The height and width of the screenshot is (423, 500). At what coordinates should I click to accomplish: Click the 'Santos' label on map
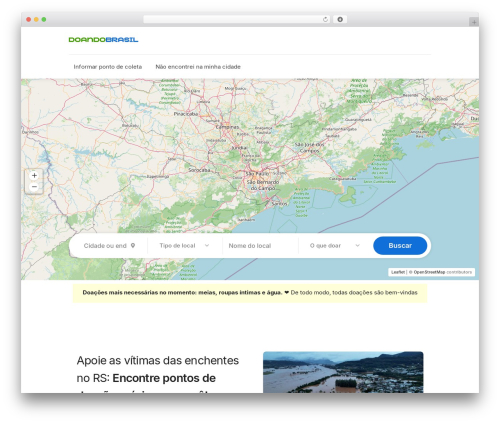[x=279, y=203]
